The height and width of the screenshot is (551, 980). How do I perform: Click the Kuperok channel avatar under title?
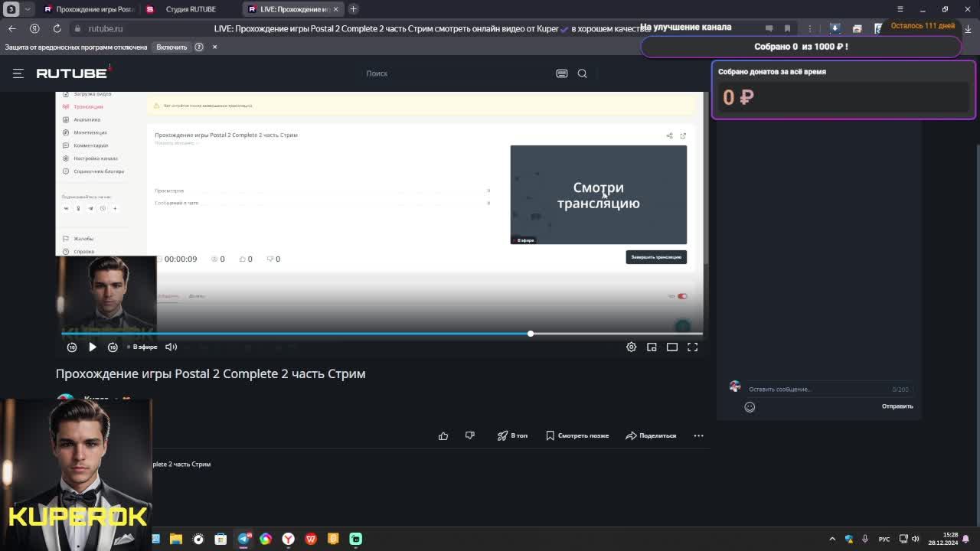66,398
